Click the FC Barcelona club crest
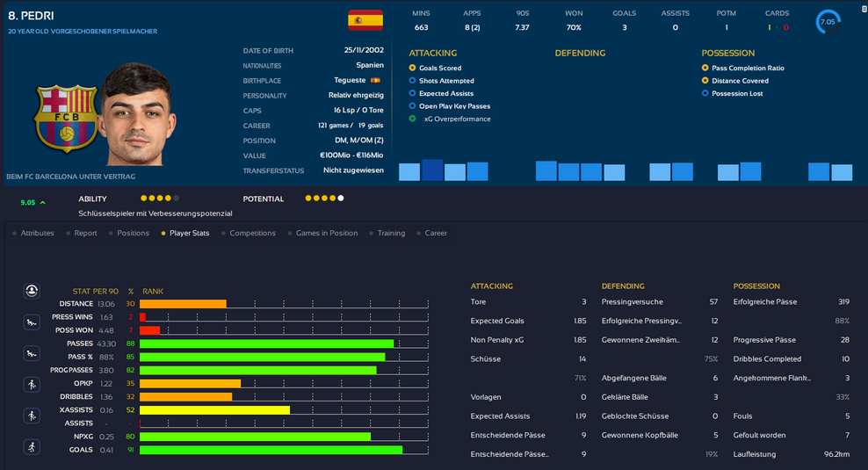Viewport: 868px width, 470px height. [66, 119]
